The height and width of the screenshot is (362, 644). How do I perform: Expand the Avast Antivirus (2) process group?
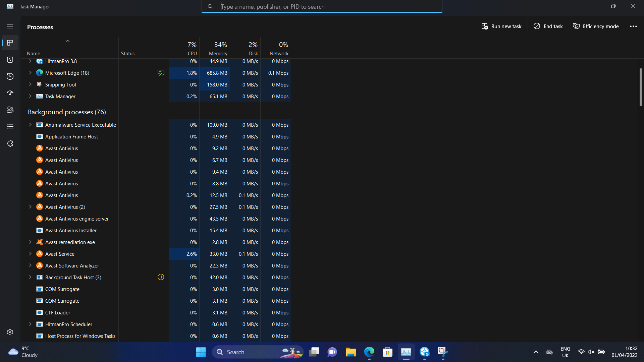[30, 207]
